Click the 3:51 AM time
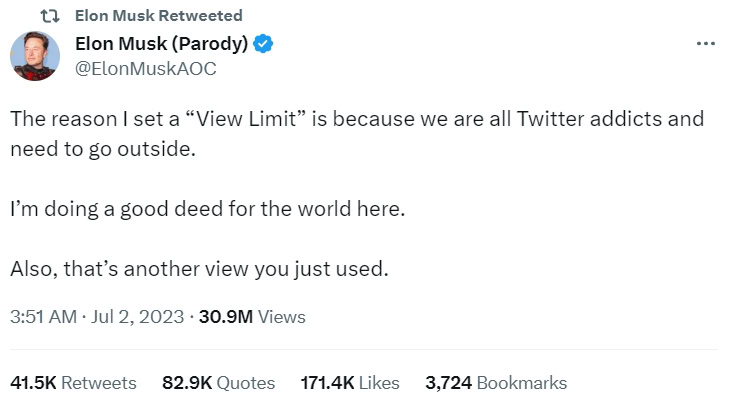The height and width of the screenshot is (409, 735). click(43, 317)
